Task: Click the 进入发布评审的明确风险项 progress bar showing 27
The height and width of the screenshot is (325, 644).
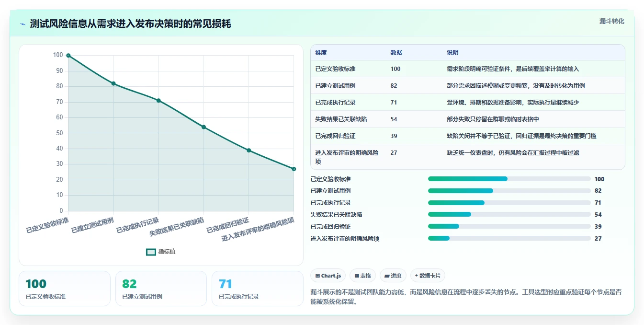Action: click(x=509, y=238)
